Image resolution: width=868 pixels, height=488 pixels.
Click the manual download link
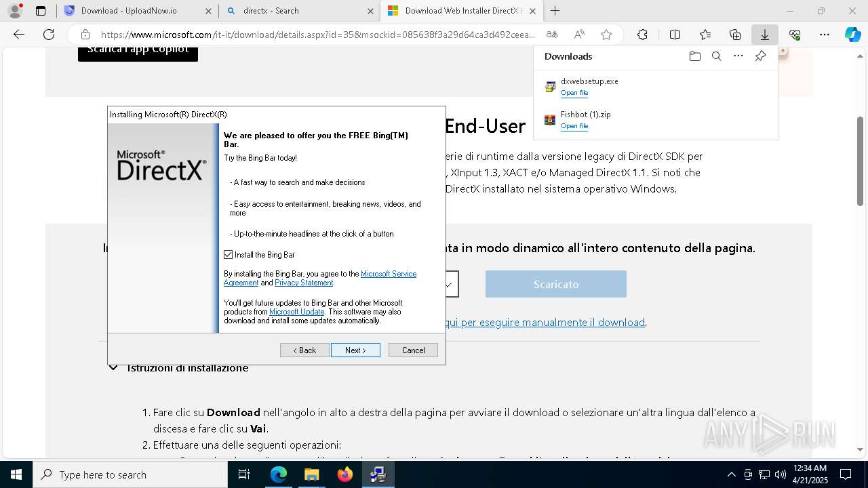coord(545,323)
